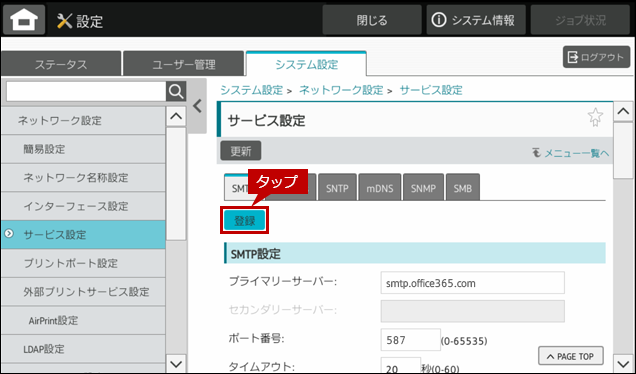This screenshot has height=374, width=636.
Task: Click the SMTP設定 section heading
Action: (415, 254)
